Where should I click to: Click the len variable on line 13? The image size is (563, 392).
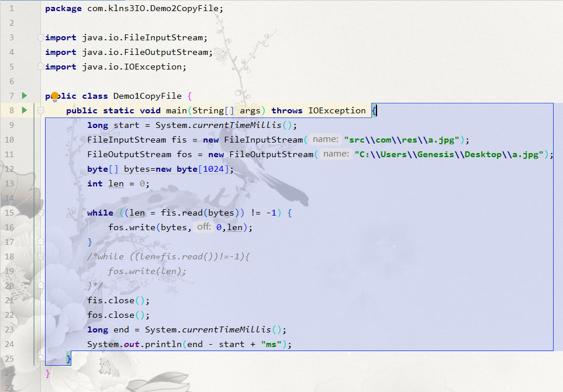click(x=115, y=183)
